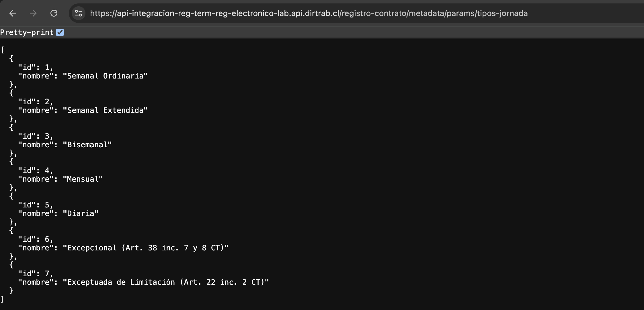This screenshot has width=644, height=310.
Task: Click the "Bisemanal" value
Action: [x=87, y=145]
